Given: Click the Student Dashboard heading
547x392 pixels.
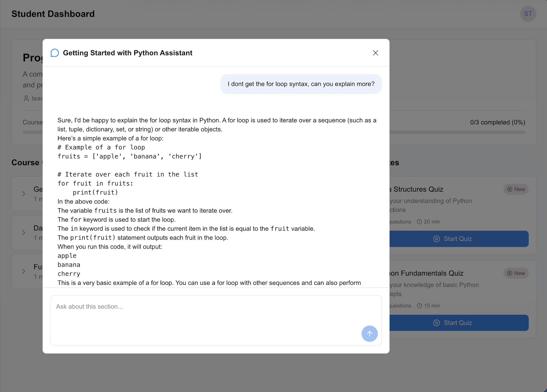Looking at the screenshot, I should [x=53, y=14].
